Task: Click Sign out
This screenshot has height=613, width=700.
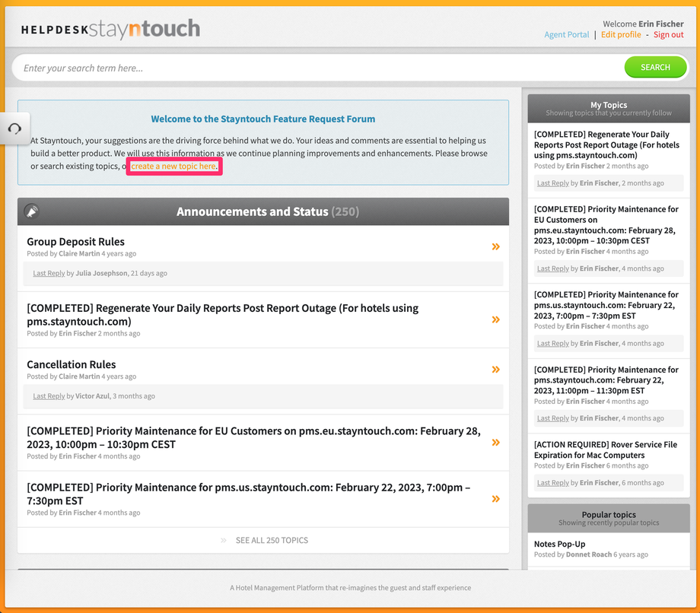Action: tap(668, 35)
